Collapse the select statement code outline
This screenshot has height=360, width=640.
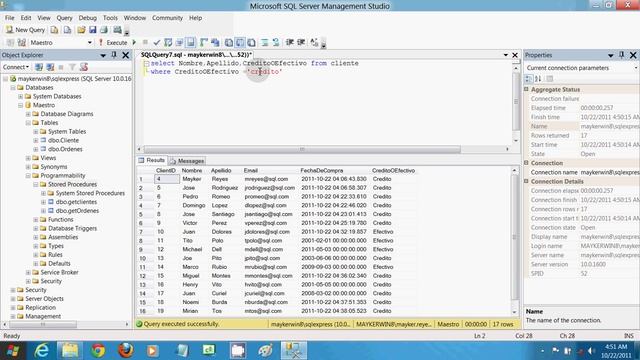pyautogui.click(x=146, y=63)
